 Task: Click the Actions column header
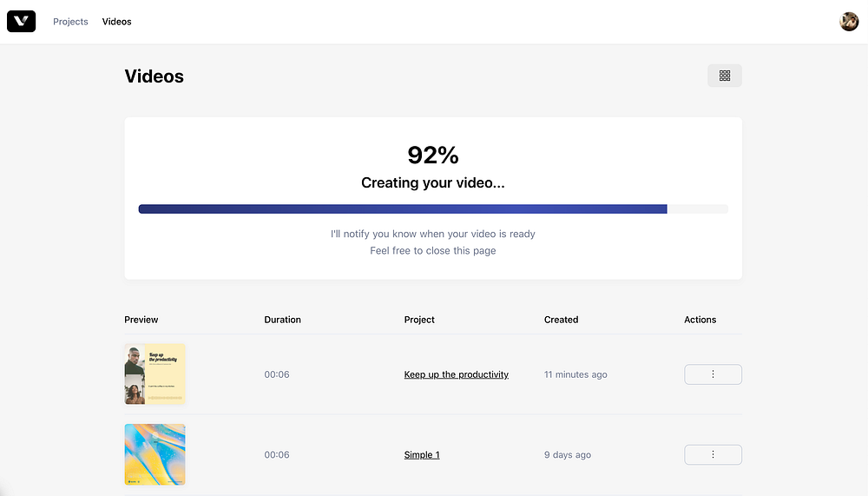pyautogui.click(x=700, y=320)
